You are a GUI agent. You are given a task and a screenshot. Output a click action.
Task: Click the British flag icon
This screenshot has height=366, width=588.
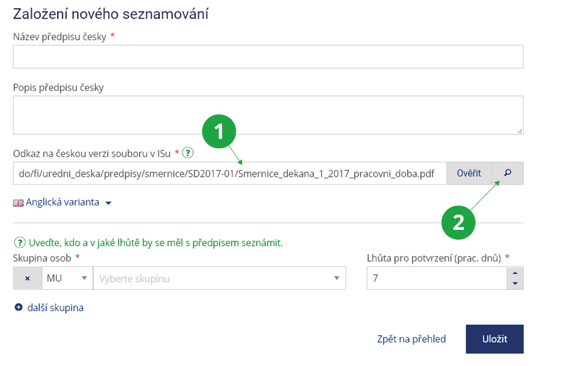(x=18, y=203)
